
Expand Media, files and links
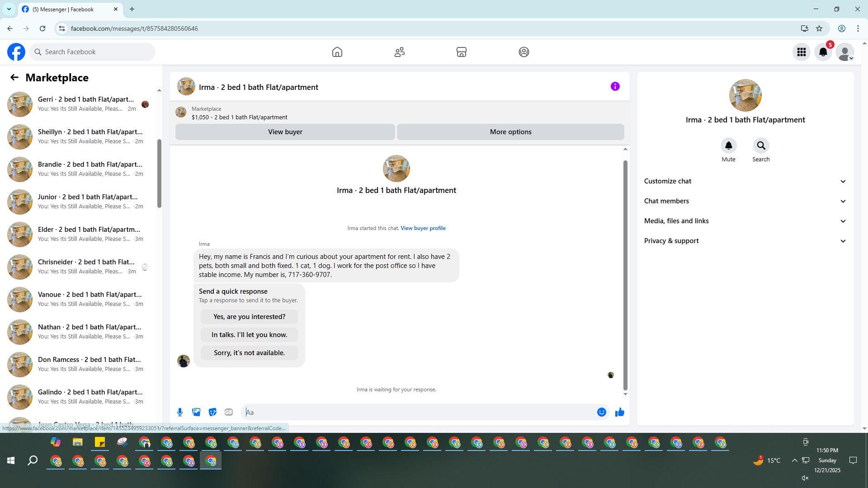745,221
